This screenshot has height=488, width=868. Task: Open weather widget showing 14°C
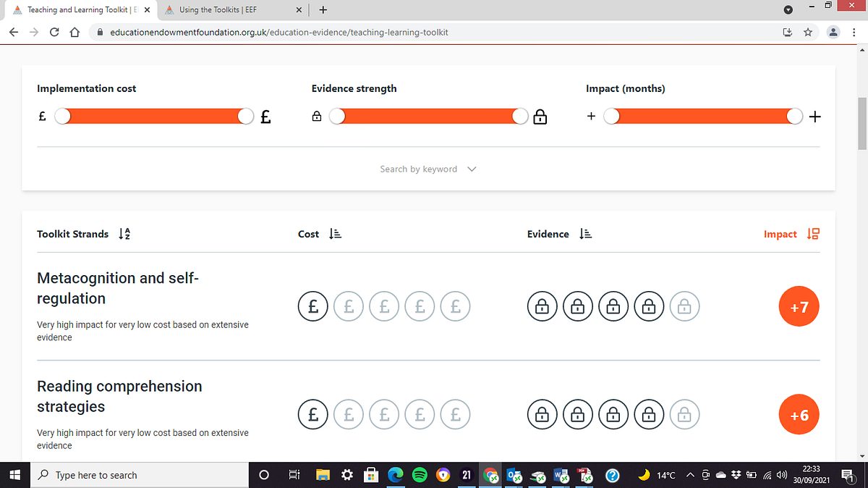click(x=657, y=475)
